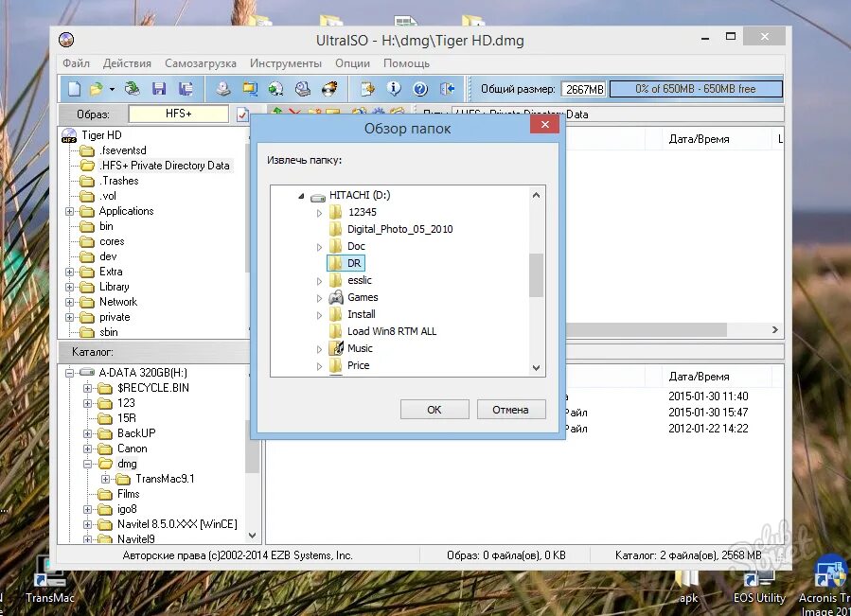Expand the Library folder node
Viewport: 851px width, 616px height.
click(x=69, y=287)
